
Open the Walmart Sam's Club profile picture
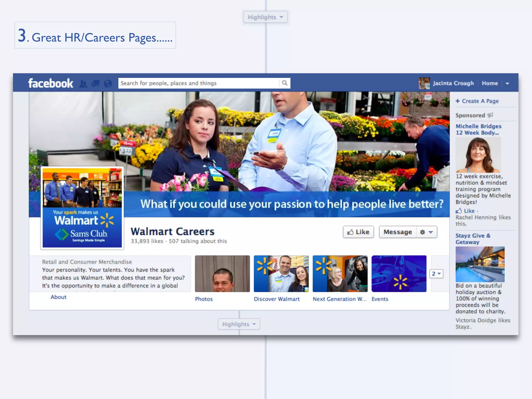coord(82,208)
